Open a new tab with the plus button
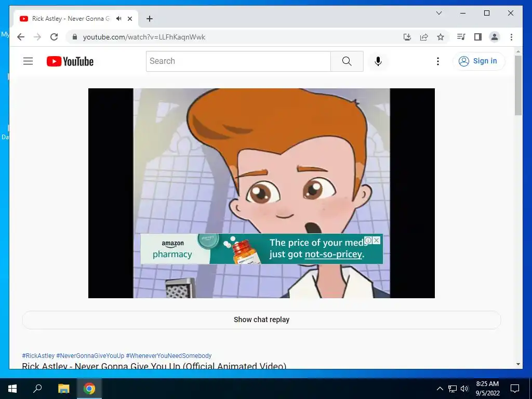 tap(149, 19)
